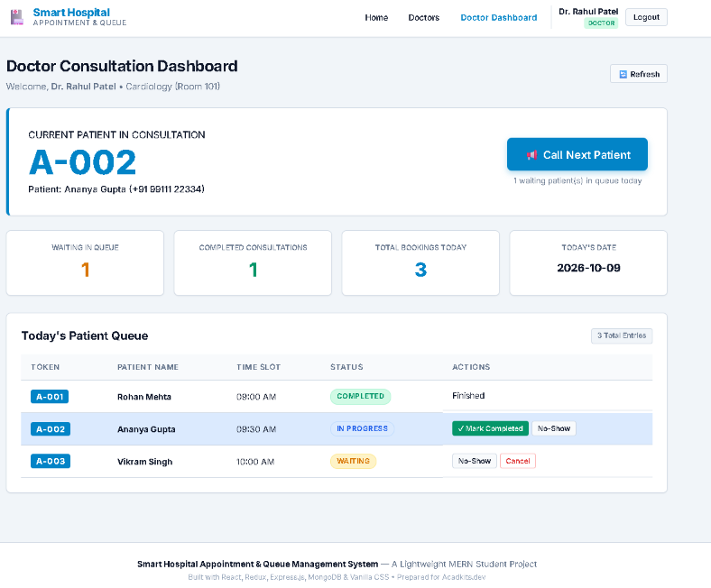Click the COMPLETED status badge
This screenshot has width=711, height=588.
(x=361, y=396)
